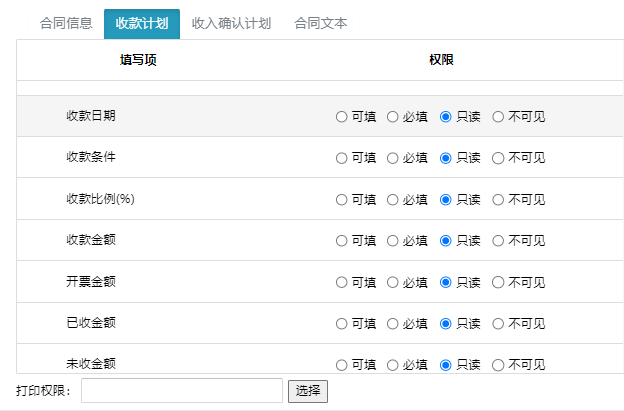Set 收款金额 to 不可见
The image size is (624, 411).
tap(498, 241)
